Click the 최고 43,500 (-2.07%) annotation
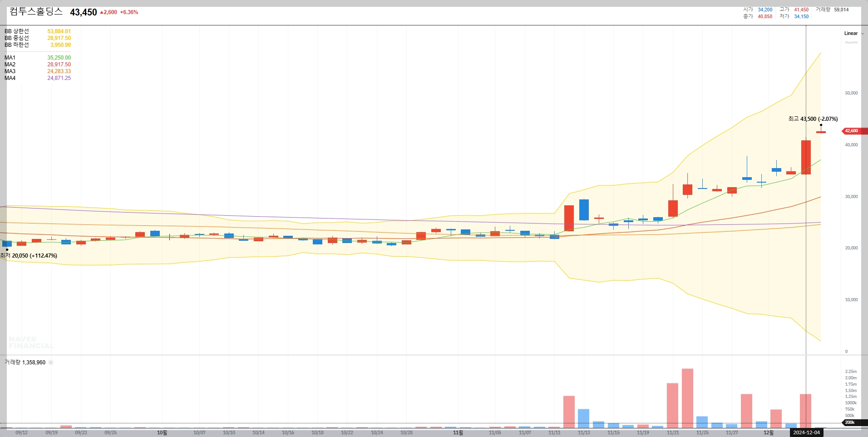The width and height of the screenshot is (868, 437). tap(813, 119)
